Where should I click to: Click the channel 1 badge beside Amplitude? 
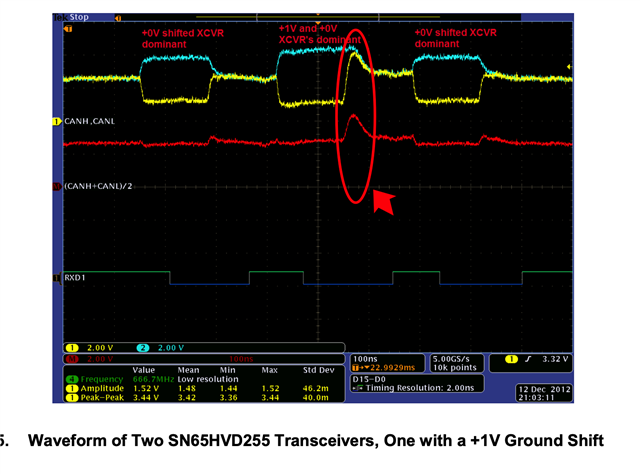click(72, 388)
